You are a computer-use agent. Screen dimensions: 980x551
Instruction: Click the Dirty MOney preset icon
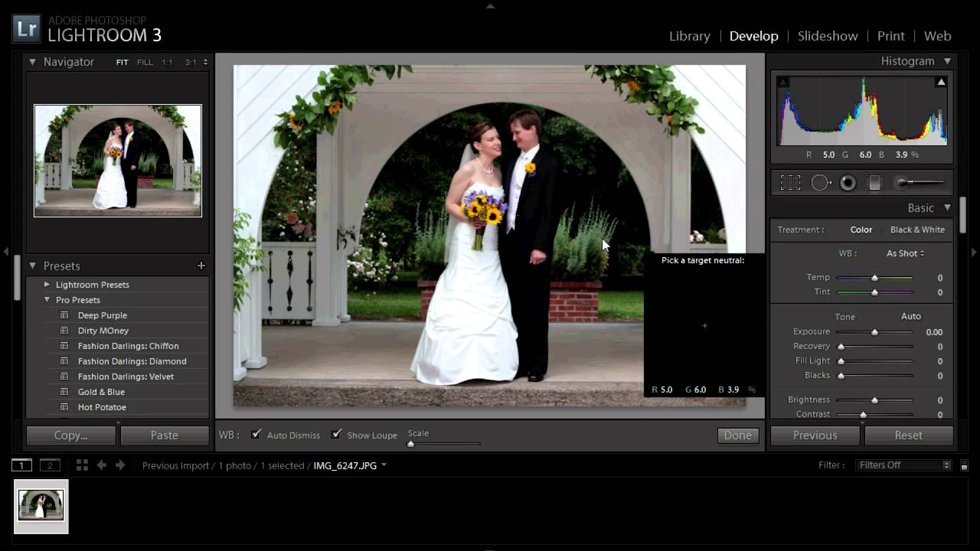coord(65,331)
